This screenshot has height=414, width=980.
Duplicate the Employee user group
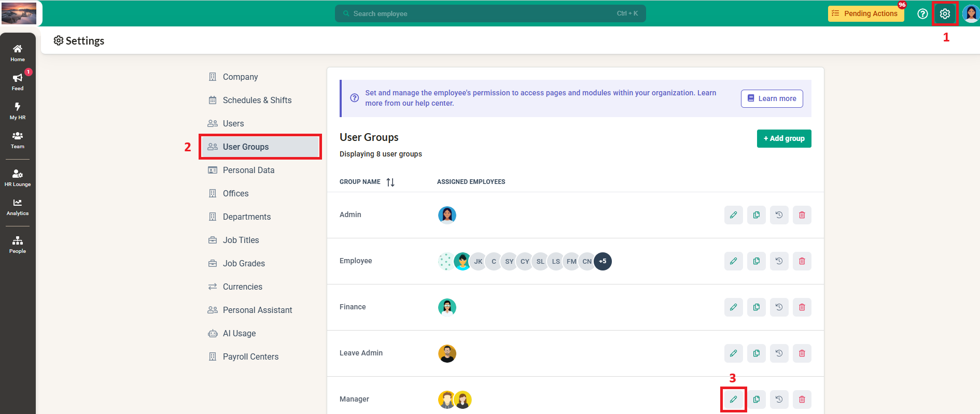756,261
